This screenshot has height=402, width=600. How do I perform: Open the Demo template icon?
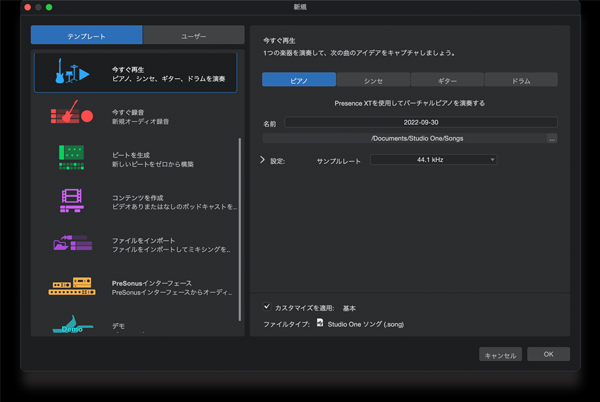(72, 325)
